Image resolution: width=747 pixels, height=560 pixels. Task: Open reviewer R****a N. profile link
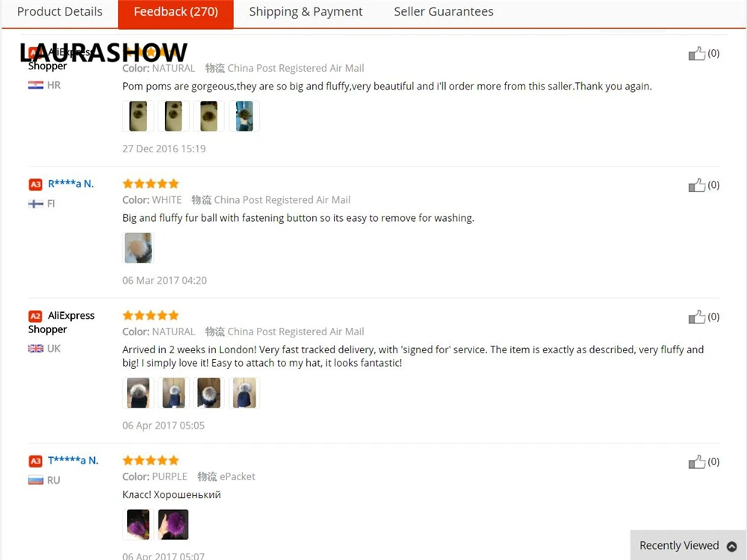71,184
